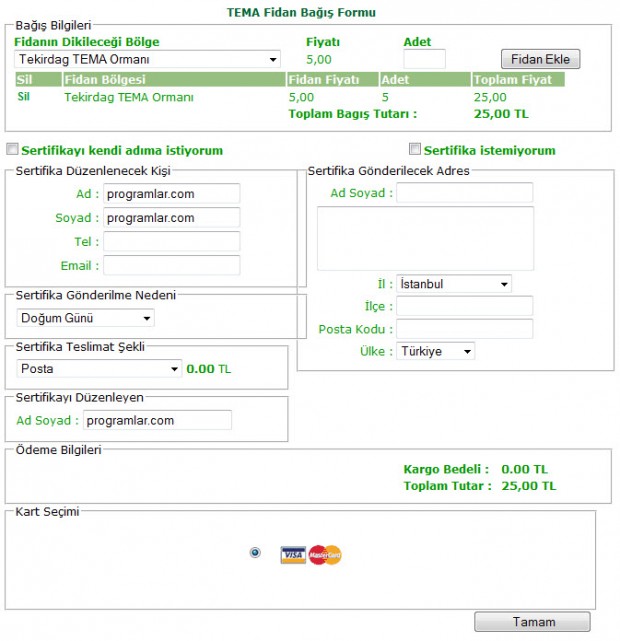Image resolution: width=620 pixels, height=641 pixels.
Task: Click the Tel input field
Action: 172,241
